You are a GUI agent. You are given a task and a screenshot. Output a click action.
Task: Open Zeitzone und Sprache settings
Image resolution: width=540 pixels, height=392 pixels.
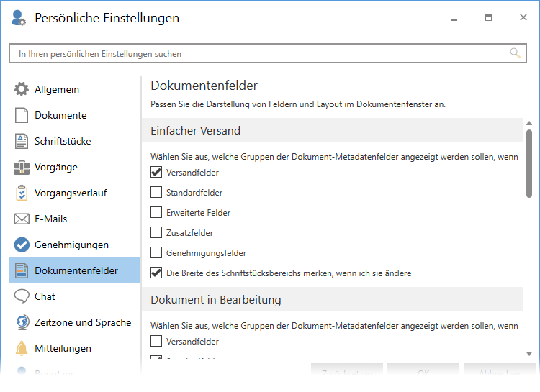74,322
